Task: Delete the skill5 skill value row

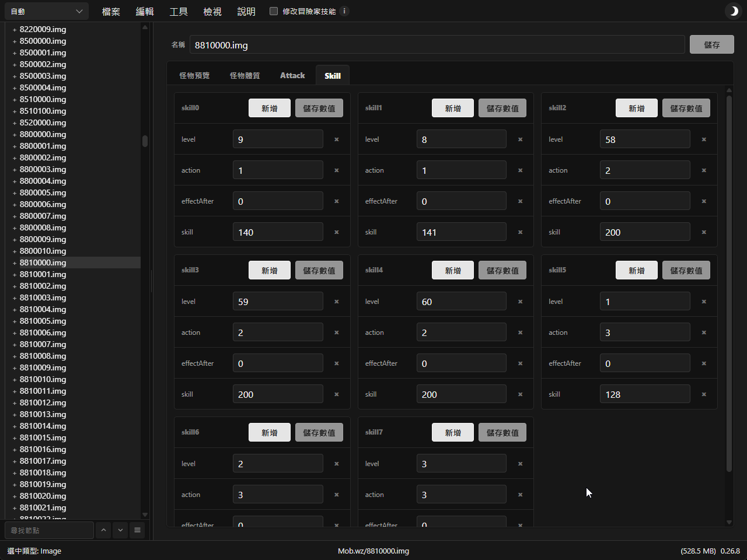Action: click(704, 394)
